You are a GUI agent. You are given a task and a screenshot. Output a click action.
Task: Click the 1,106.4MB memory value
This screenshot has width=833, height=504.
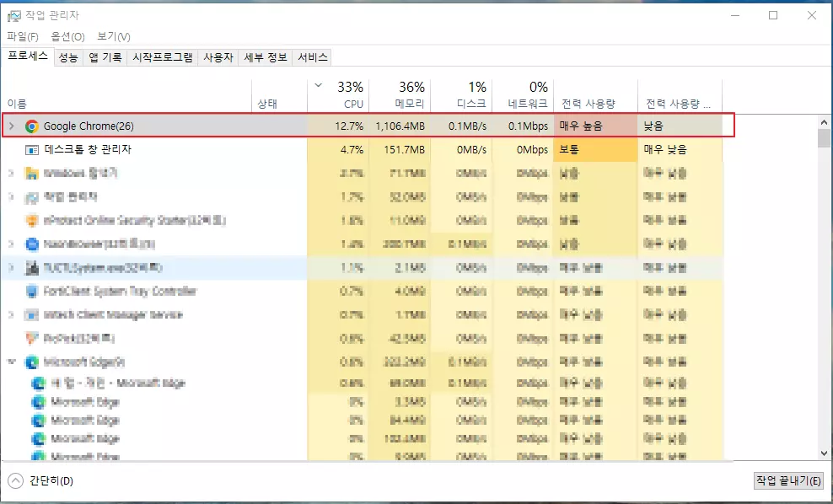click(400, 126)
